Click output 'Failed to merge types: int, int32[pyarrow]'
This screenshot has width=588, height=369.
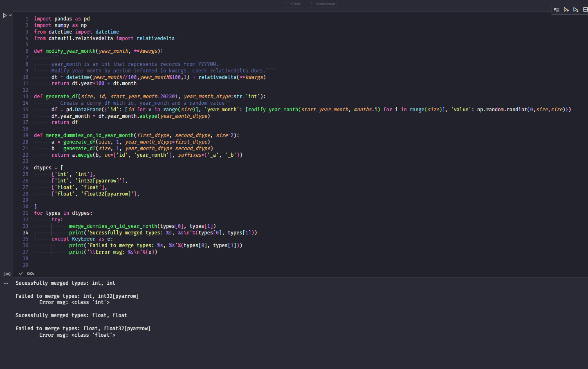[77, 296]
